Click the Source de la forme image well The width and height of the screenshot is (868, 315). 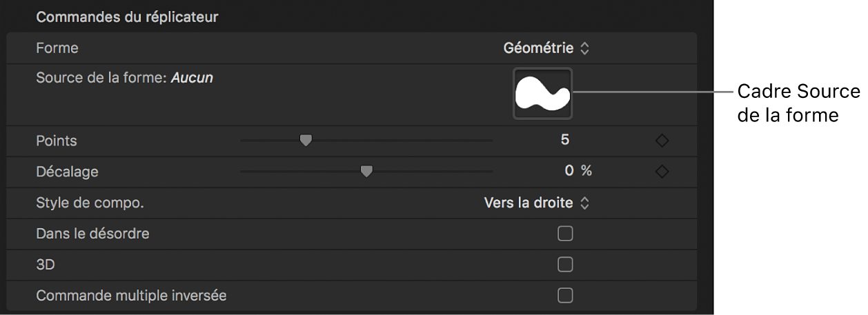(542, 94)
